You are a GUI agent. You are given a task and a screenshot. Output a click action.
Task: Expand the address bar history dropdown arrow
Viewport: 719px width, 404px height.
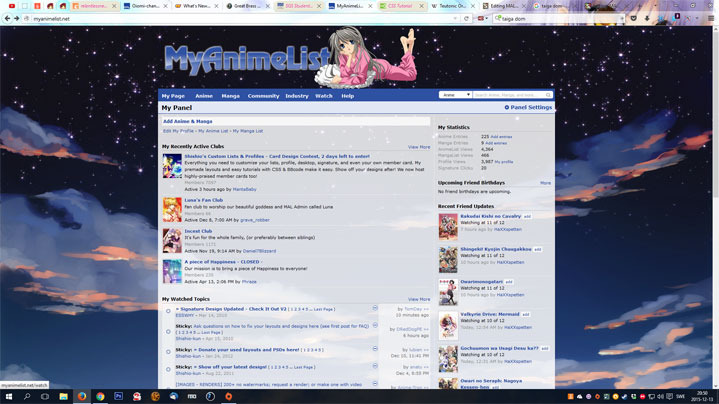[x=455, y=19]
